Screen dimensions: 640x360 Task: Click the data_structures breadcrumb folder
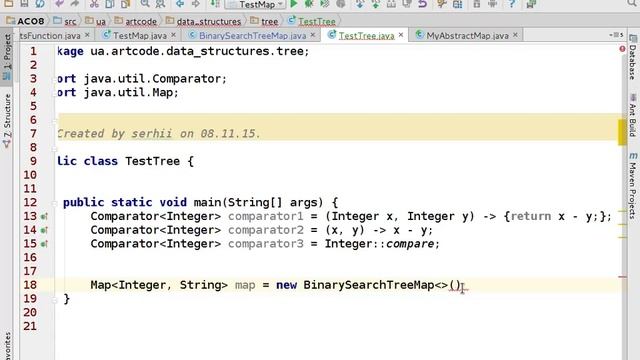[203, 21]
